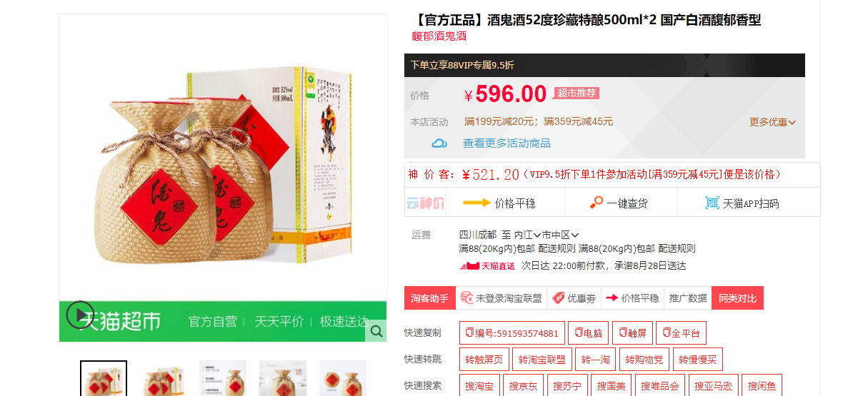Click the 天猫APP扫码 QR scan icon
Image resolution: width=868 pixels, height=396 pixels.
click(x=712, y=203)
